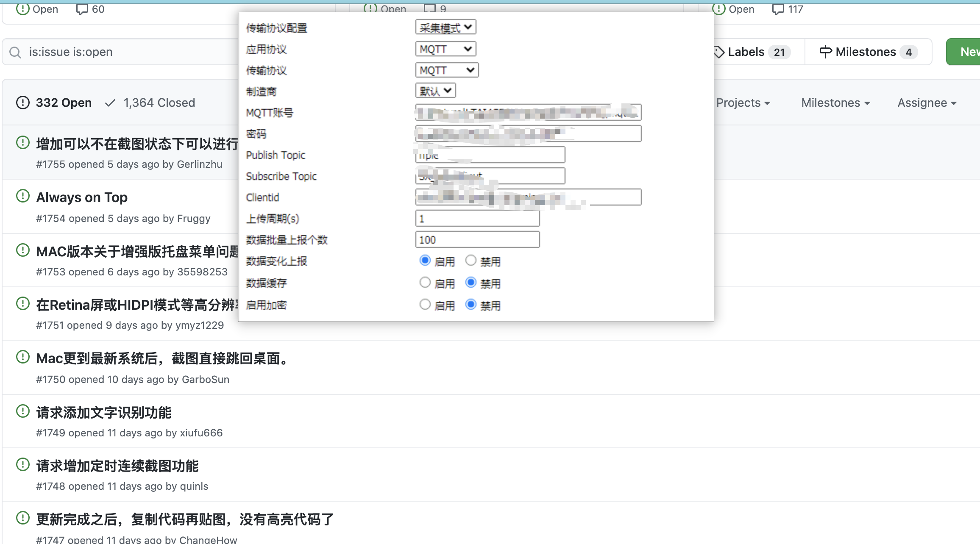
Task: Open the 传输协议 MQTT dropdown
Action: point(447,70)
